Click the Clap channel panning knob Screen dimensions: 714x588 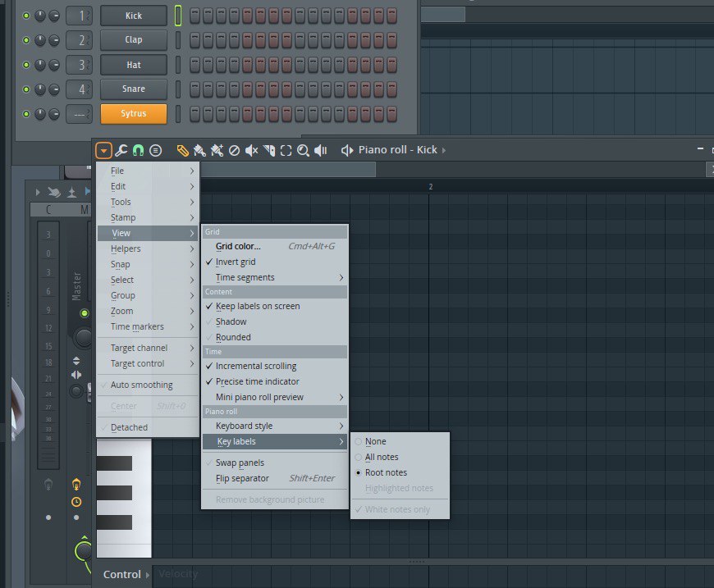(40, 40)
